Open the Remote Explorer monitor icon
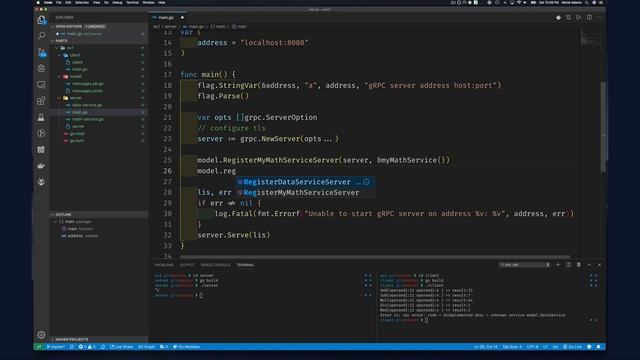640x360 pixels. point(41,84)
